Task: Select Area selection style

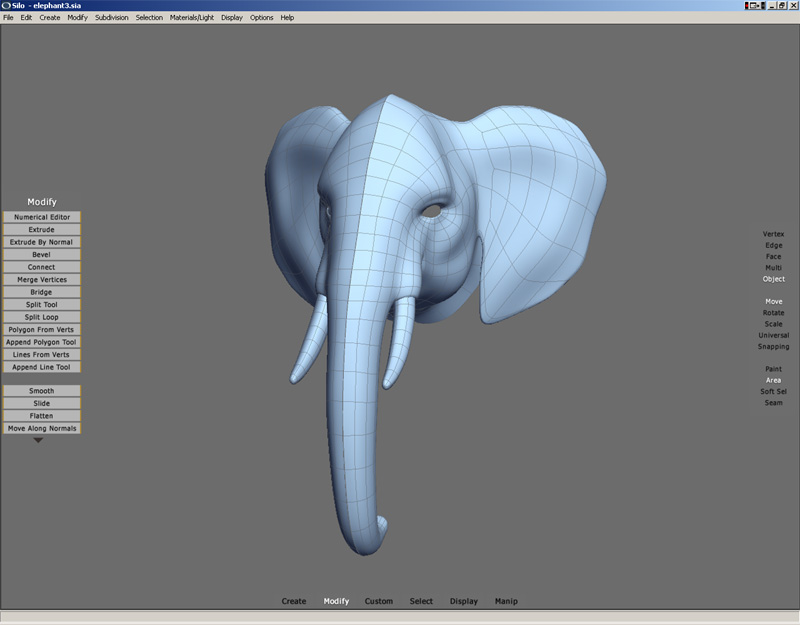Action: (x=773, y=380)
